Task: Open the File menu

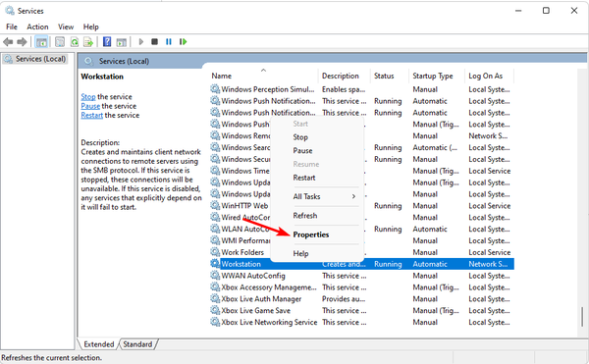Action: click(x=12, y=27)
